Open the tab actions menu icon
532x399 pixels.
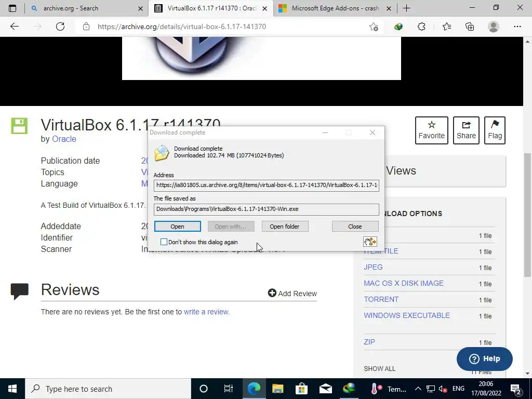point(12,8)
